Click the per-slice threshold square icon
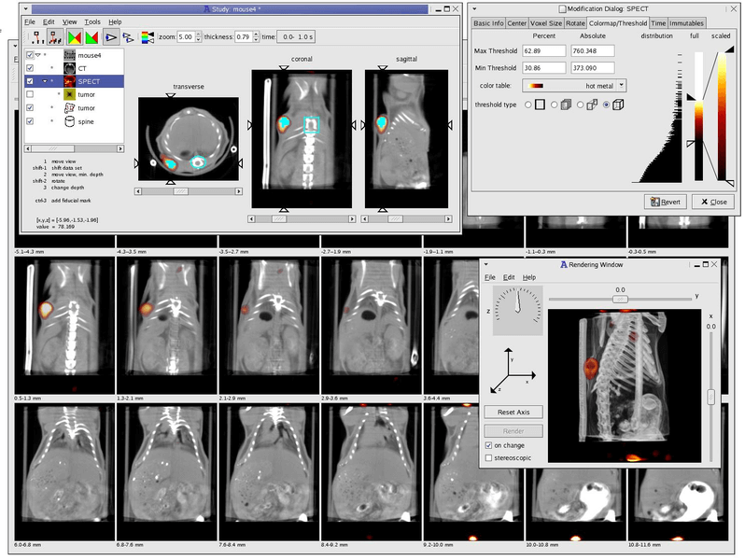The width and height of the screenshot is (745, 560). point(540,105)
